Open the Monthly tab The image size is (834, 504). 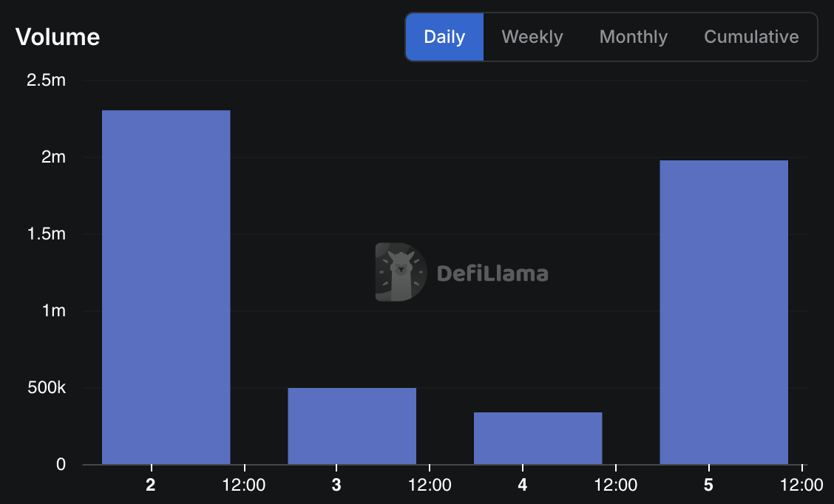pos(634,37)
